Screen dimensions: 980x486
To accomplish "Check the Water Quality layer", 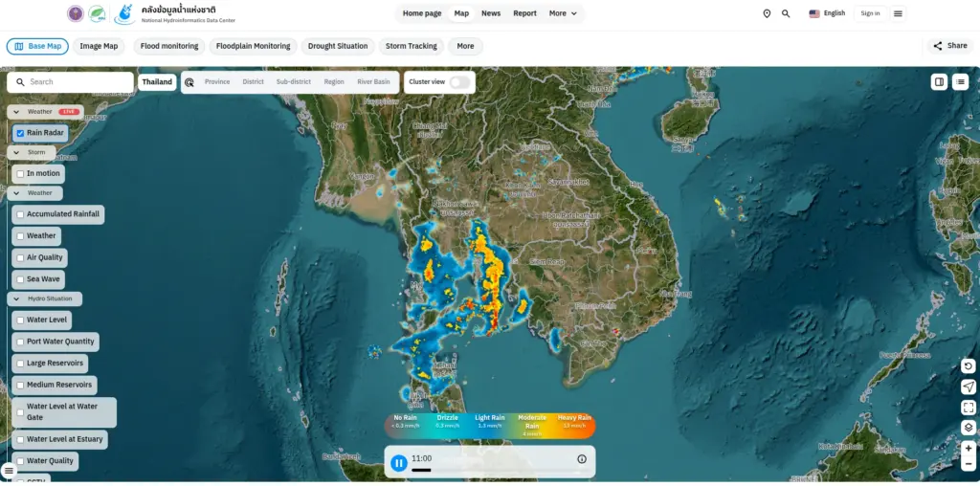I will pyautogui.click(x=21, y=461).
